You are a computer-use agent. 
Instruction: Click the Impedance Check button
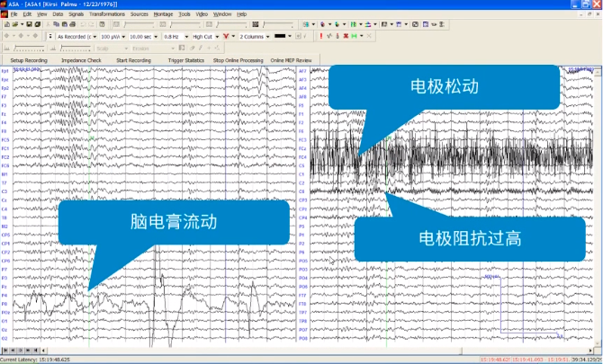[81, 60]
